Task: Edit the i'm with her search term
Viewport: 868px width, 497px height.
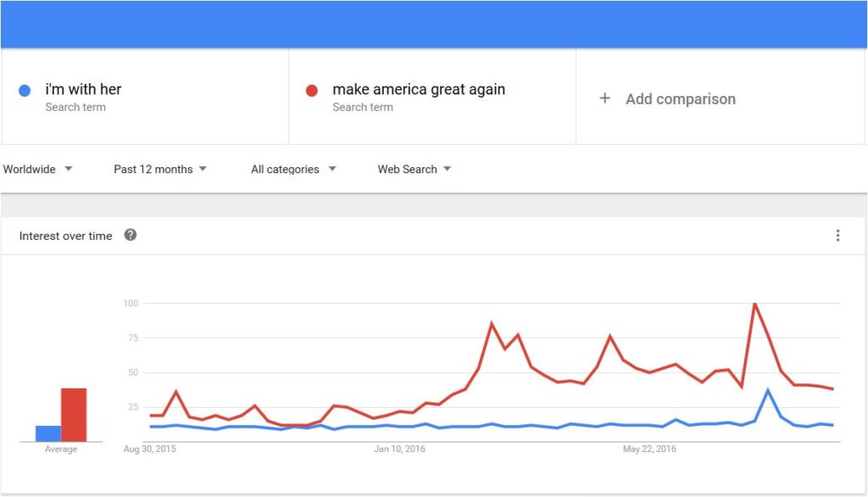Action: point(83,89)
